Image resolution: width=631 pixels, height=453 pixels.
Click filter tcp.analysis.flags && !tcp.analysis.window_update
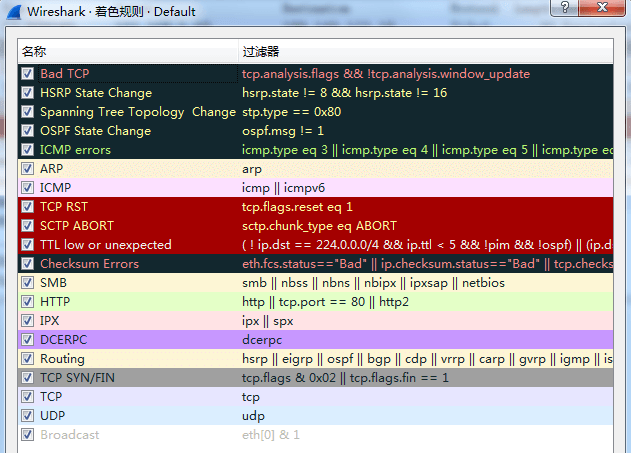click(386, 74)
